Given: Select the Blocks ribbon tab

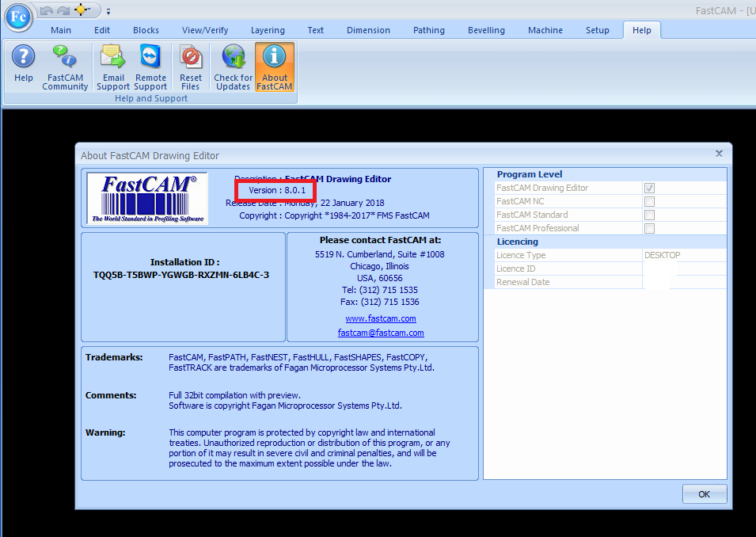Looking at the screenshot, I should tap(146, 30).
